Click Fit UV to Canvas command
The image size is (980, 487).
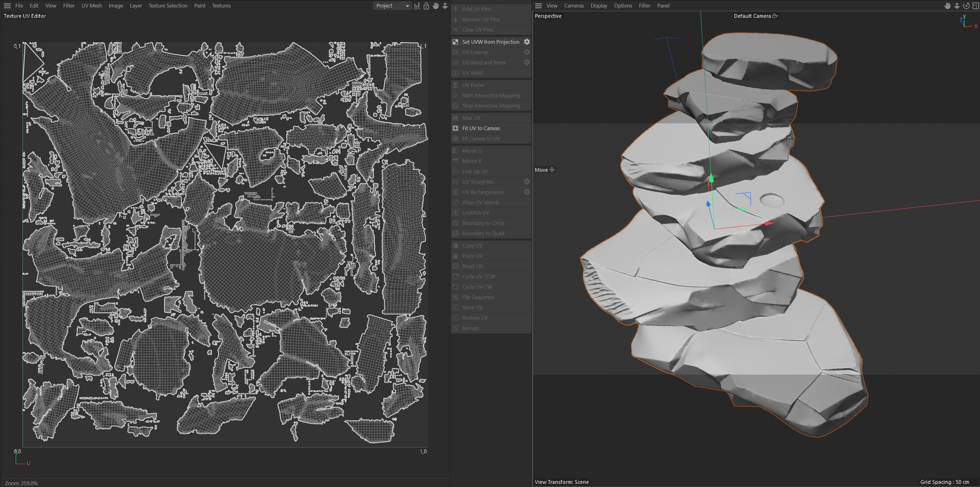pyautogui.click(x=481, y=128)
